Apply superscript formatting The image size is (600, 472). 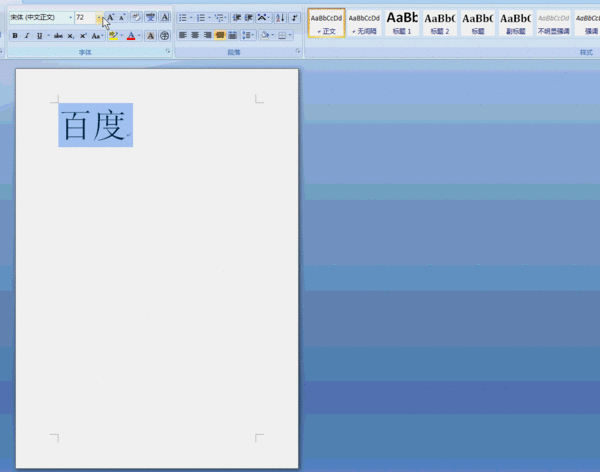coord(83,36)
